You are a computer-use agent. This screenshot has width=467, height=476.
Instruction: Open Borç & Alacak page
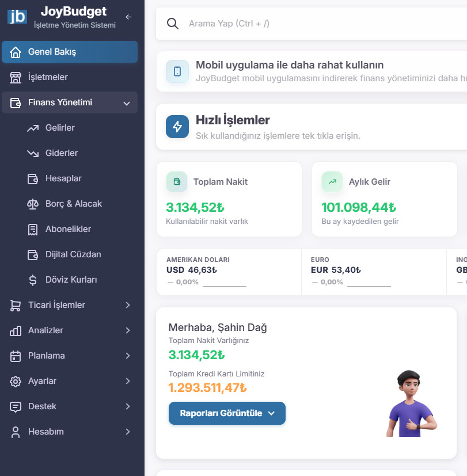coord(74,204)
